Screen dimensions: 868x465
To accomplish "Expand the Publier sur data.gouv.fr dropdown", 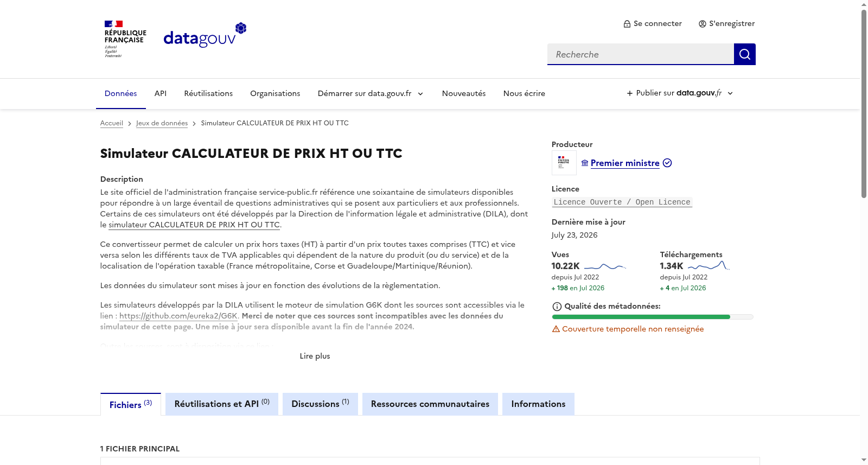I will click(x=680, y=93).
